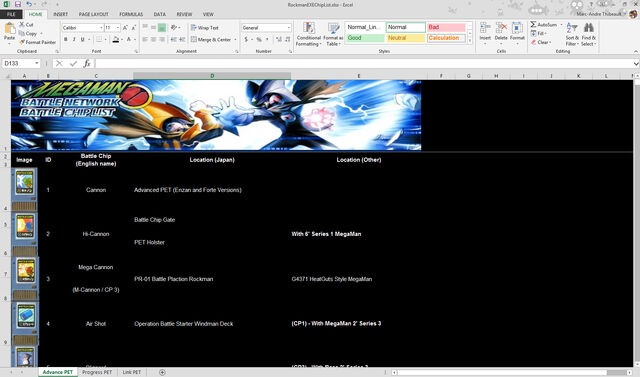The image size is (640, 377).
Task: Set bottom vertical alignment
Action: point(162,27)
